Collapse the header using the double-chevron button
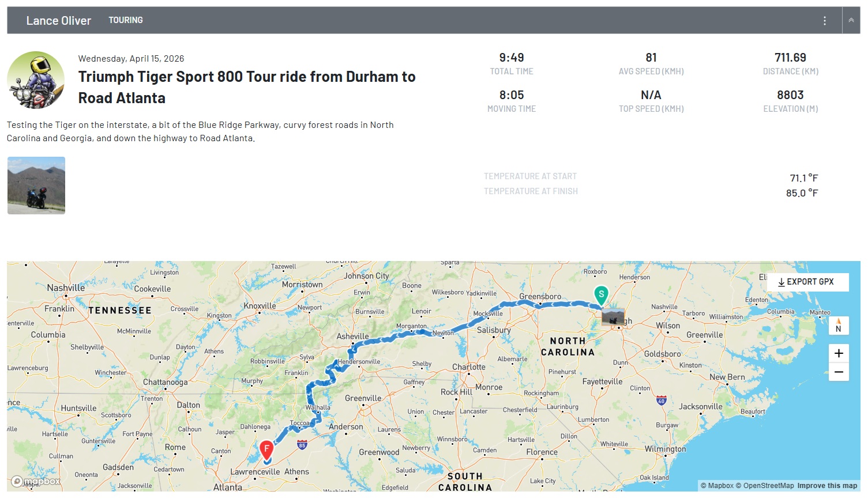Image resolution: width=868 pixels, height=499 pixels. pyautogui.click(x=851, y=20)
